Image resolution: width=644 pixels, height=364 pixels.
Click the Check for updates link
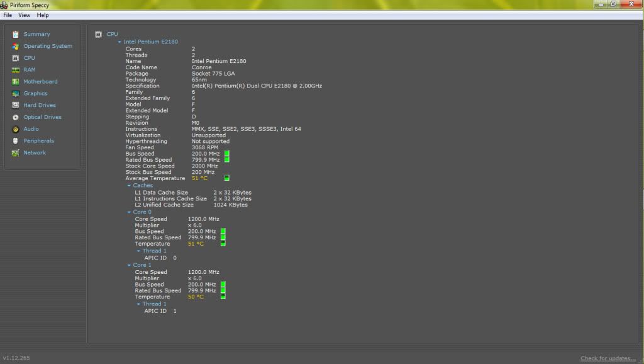click(x=608, y=358)
